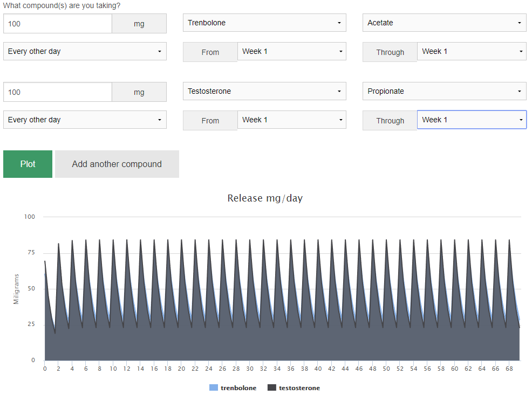Viewport: 532px width, 395px height.
Task: Click Add another compound button
Action: coord(117,164)
